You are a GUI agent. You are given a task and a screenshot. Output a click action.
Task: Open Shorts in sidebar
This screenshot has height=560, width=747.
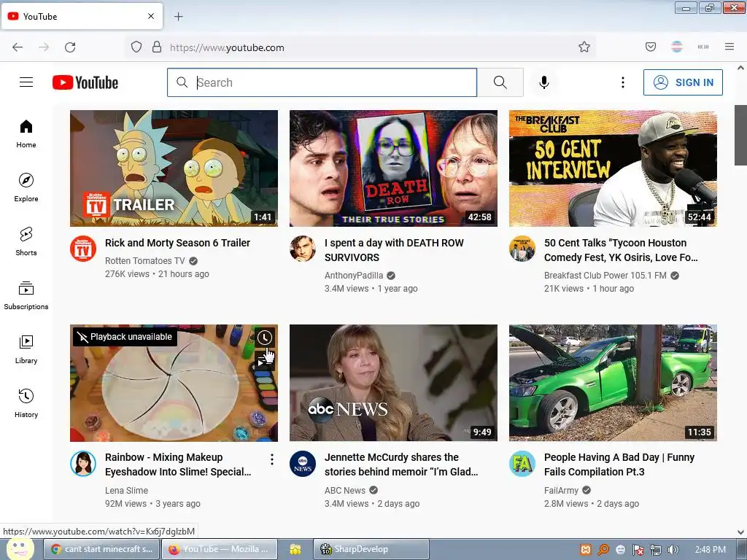26,241
